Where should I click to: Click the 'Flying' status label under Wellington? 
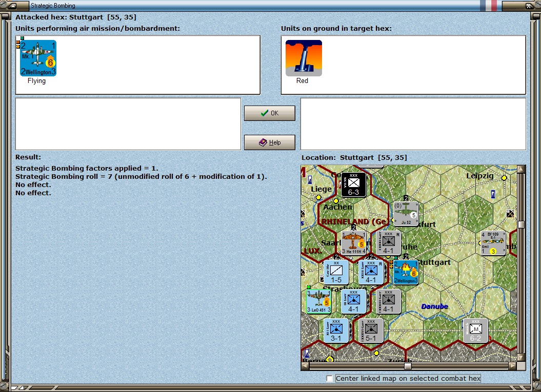[x=36, y=80]
